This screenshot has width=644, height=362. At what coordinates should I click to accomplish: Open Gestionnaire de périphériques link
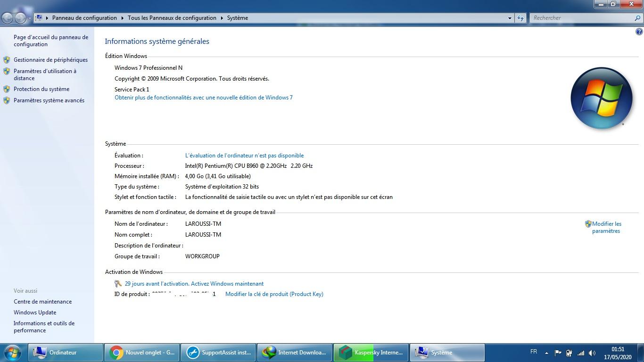click(50, 60)
